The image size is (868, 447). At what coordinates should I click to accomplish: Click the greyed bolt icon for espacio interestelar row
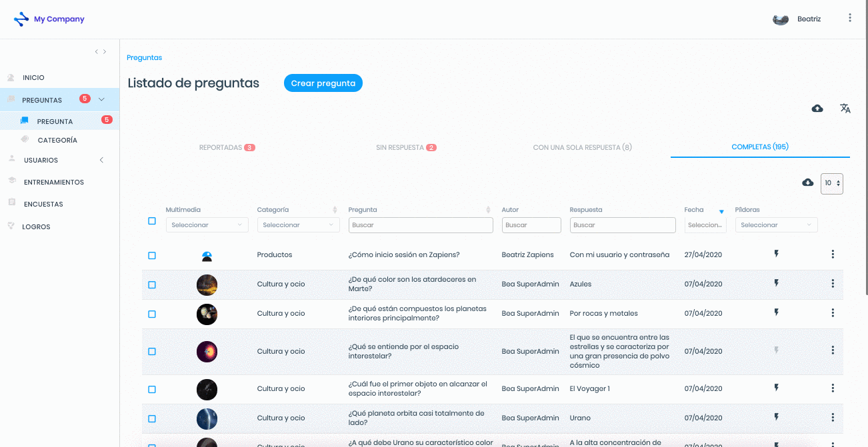[776, 350]
